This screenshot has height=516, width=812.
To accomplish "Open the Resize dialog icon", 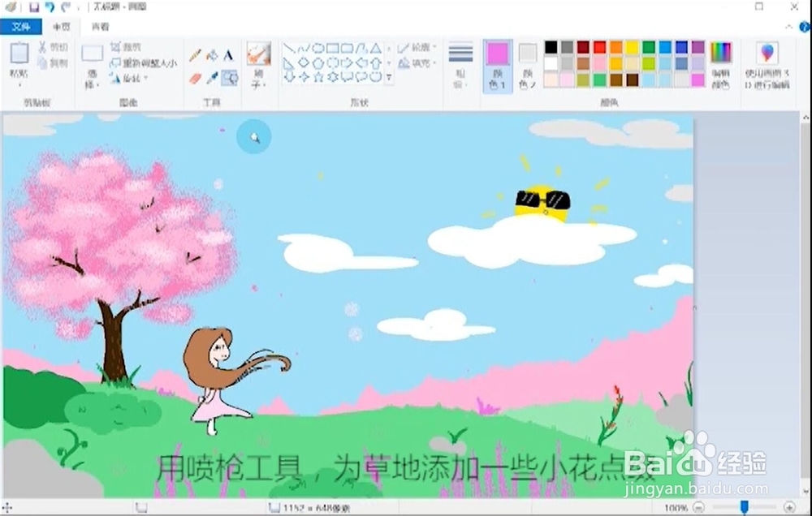I will coord(116,61).
